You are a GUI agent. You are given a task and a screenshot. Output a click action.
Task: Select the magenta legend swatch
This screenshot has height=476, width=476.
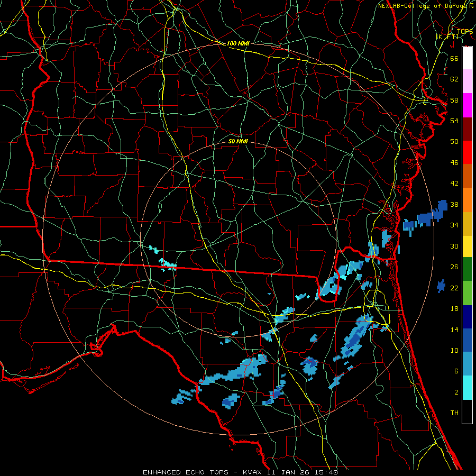[x=467, y=105]
